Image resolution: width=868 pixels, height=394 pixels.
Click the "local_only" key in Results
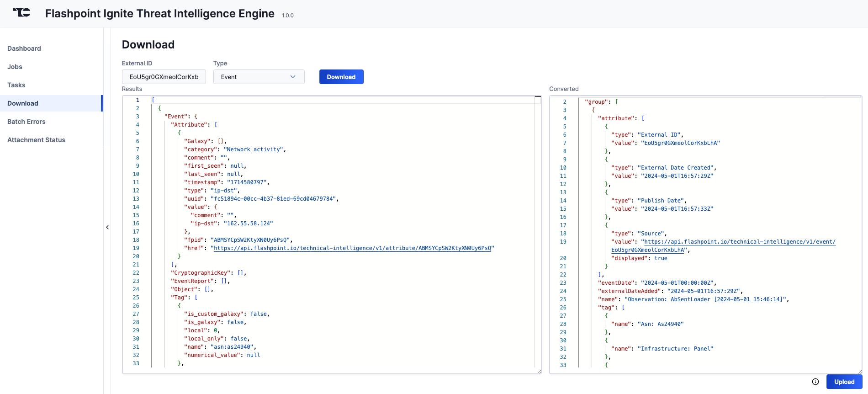pos(204,339)
